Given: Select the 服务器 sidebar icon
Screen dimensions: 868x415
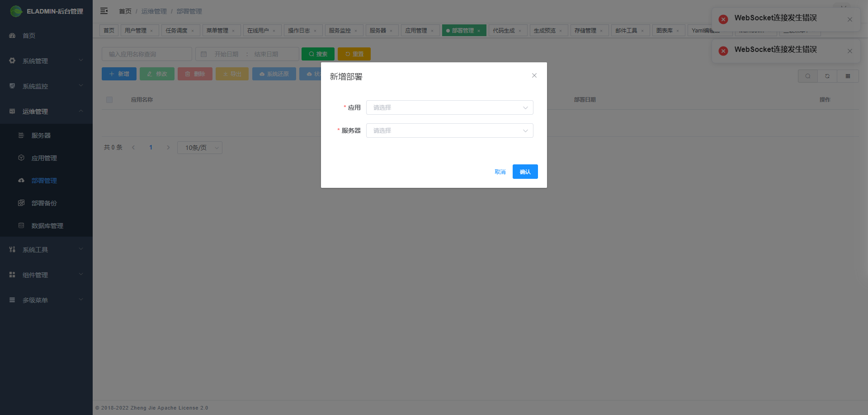Looking at the screenshot, I should point(21,135).
